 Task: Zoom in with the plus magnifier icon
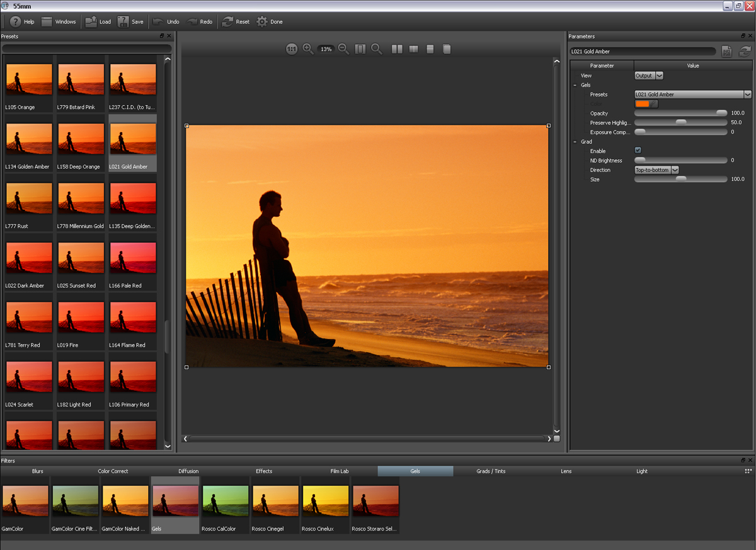pos(308,49)
